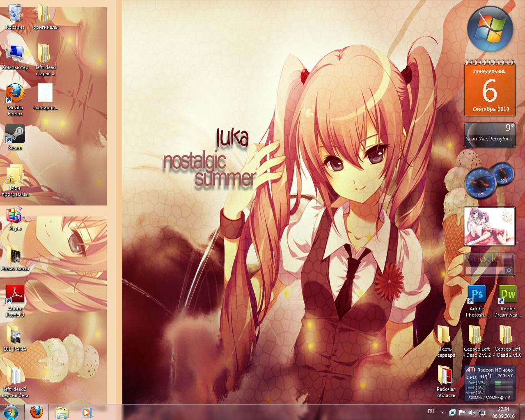Open the Игры desktop icon
The image size is (525, 420).
[15, 218]
